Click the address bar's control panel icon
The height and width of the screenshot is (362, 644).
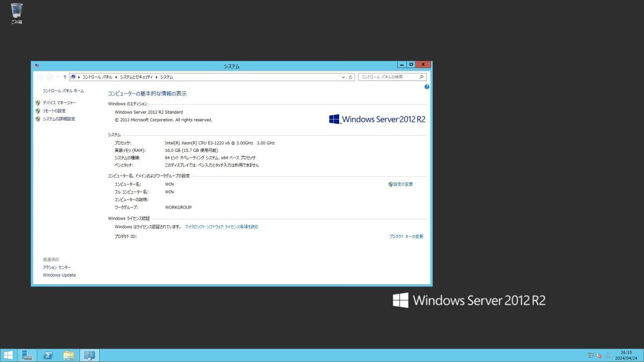pos(73,77)
